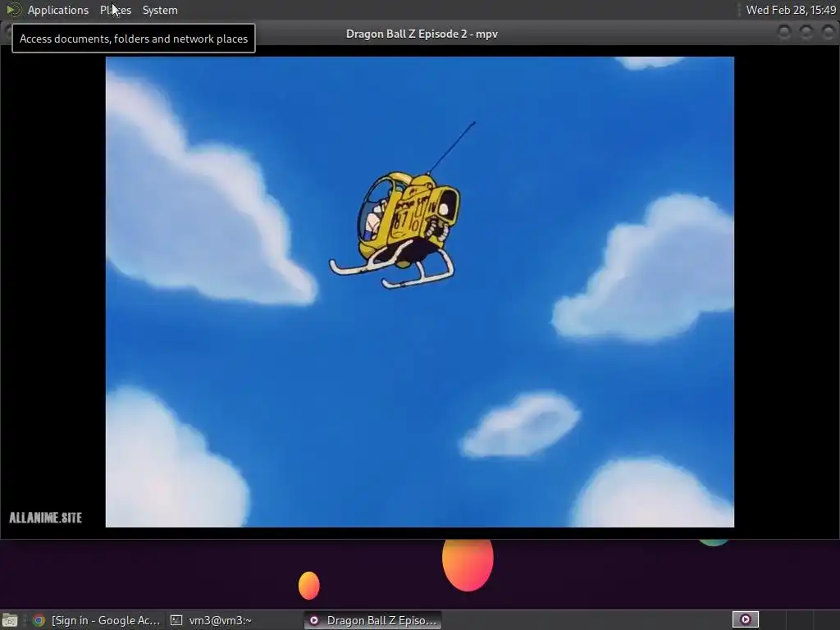Click the workspace switcher mpv thumbnail
The image size is (840, 630).
point(745,620)
